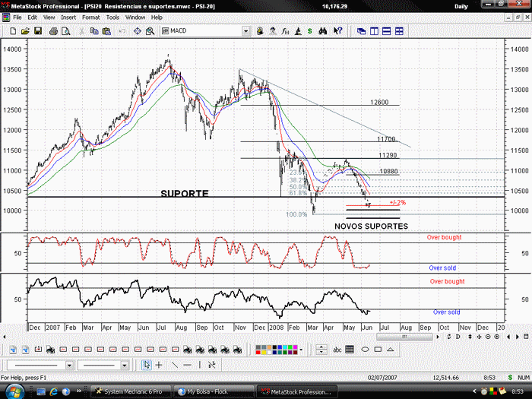Open the System Tester microscope icon

[298, 31]
